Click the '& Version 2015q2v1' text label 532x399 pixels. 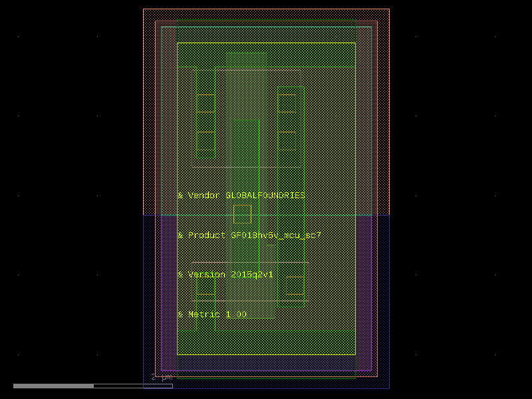(x=225, y=275)
